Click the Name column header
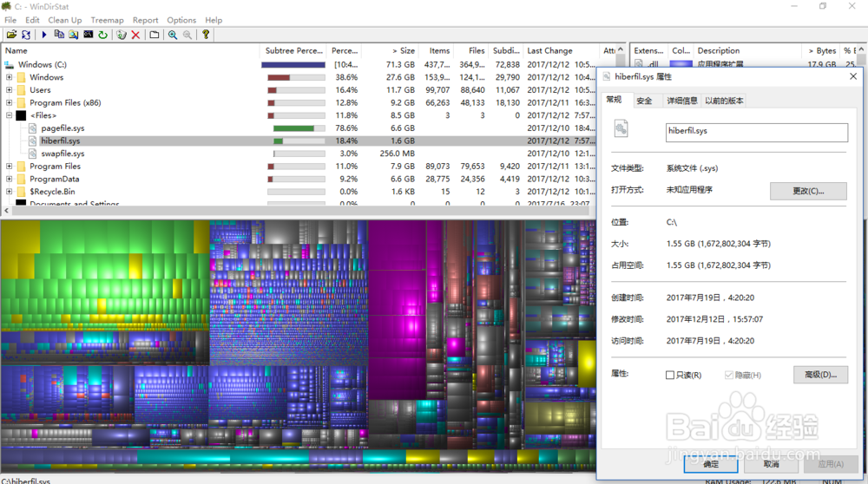 pyautogui.click(x=131, y=50)
